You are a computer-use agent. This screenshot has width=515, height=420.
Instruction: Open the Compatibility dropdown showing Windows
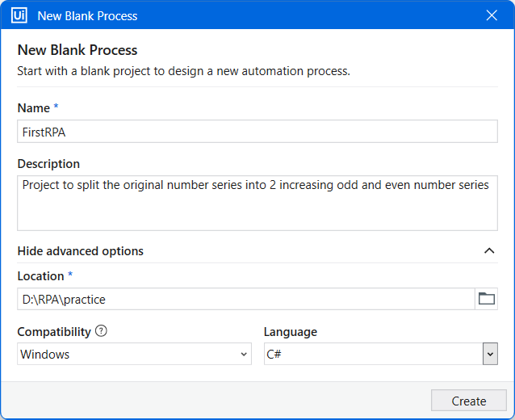click(x=134, y=354)
